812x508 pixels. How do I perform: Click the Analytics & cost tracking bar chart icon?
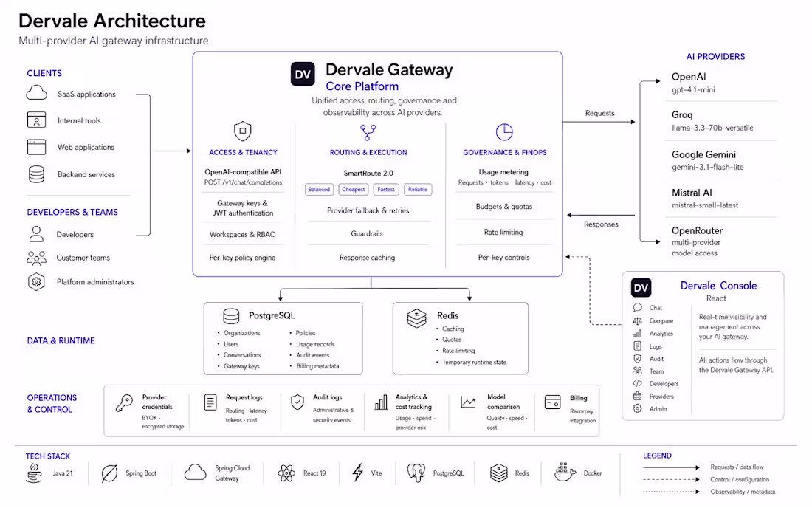click(x=381, y=402)
